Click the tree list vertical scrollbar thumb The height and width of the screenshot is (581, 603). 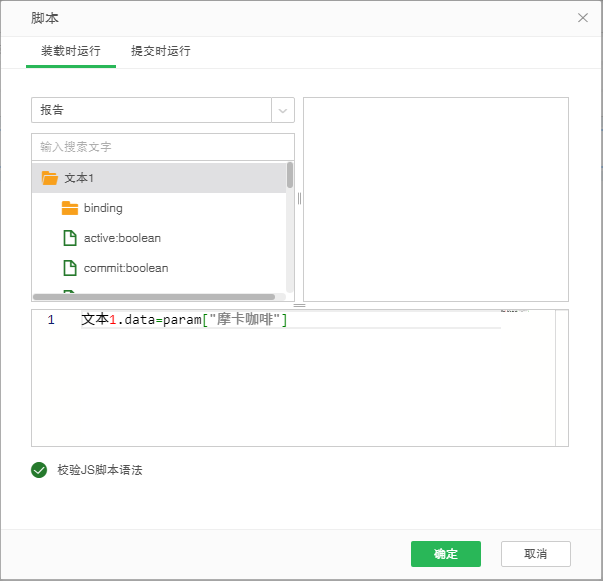(290, 176)
